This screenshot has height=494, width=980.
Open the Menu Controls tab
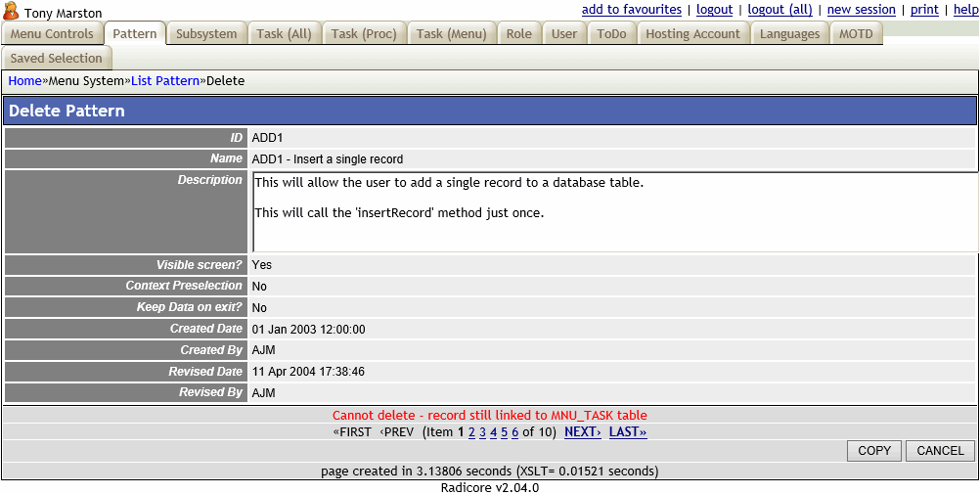click(x=52, y=34)
